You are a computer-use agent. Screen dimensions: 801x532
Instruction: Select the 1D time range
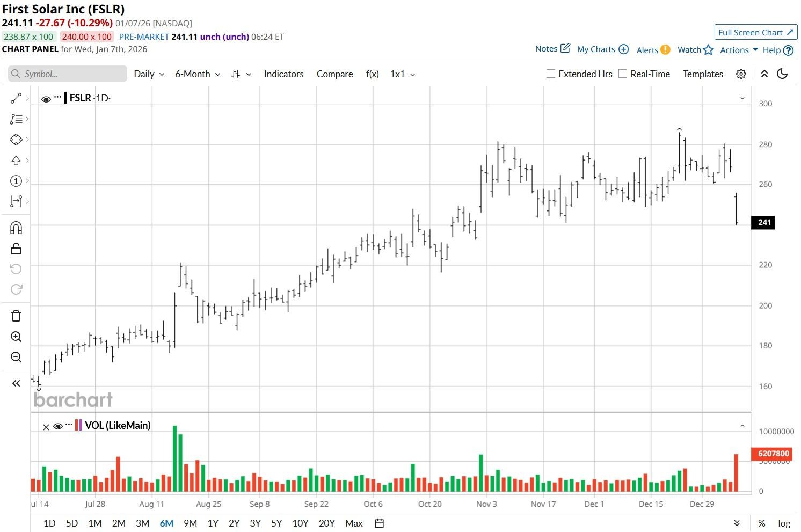pyautogui.click(x=49, y=523)
